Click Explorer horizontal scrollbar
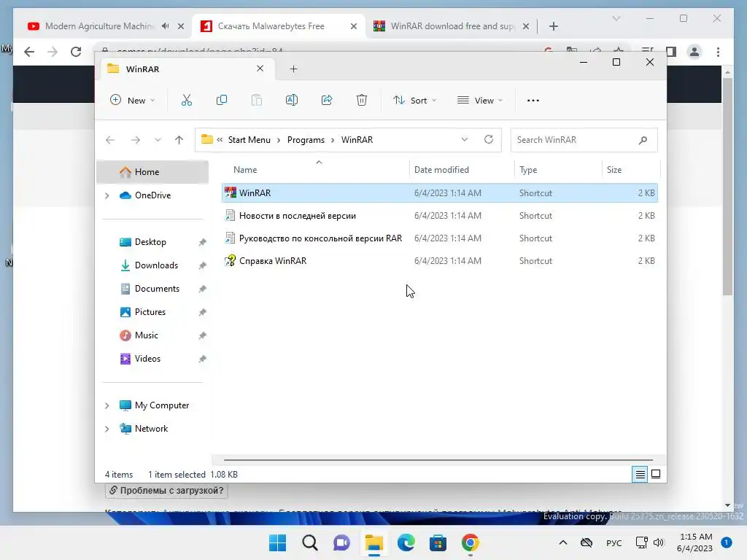 coord(438,460)
